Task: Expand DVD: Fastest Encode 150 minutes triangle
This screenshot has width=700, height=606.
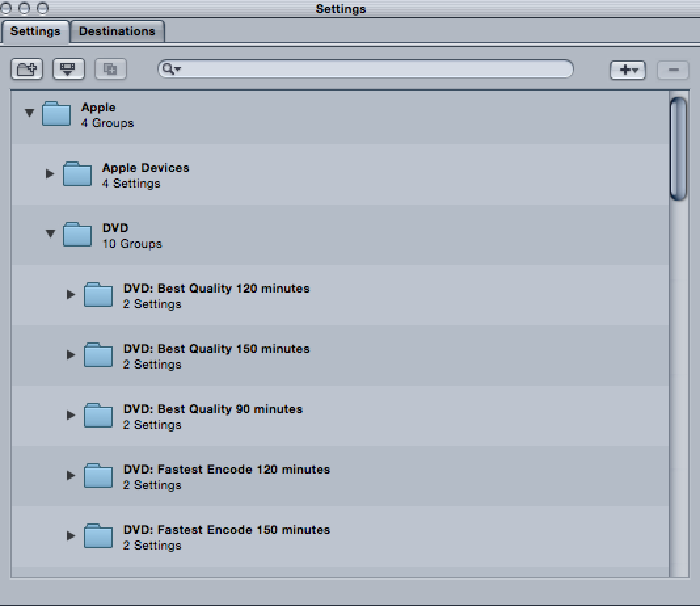Action: [71, 535]
